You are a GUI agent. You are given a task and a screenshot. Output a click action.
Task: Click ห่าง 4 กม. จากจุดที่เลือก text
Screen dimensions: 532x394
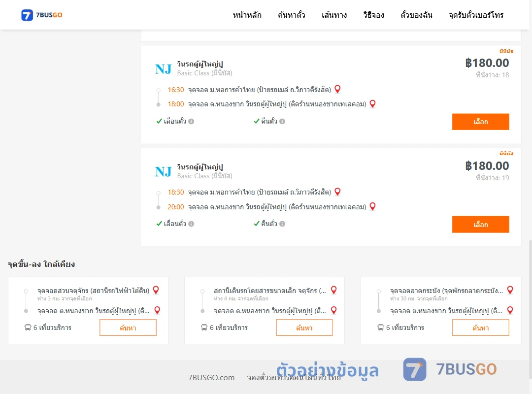click(x=241, y=298)
